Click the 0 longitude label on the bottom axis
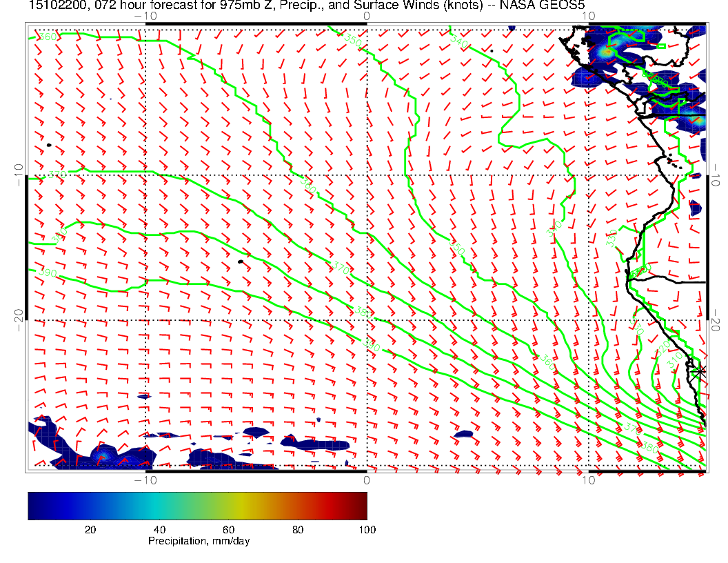The image size is (728, 563). pos(367,480)
